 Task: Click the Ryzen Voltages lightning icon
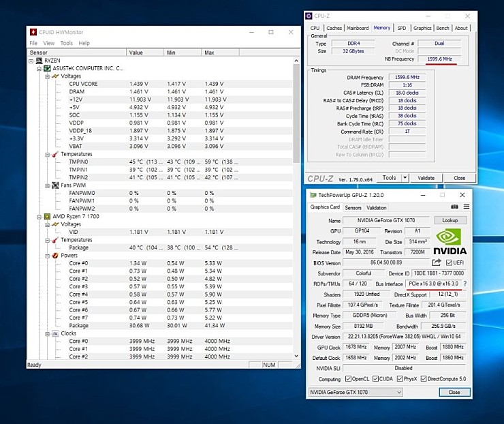coord(55,224)
